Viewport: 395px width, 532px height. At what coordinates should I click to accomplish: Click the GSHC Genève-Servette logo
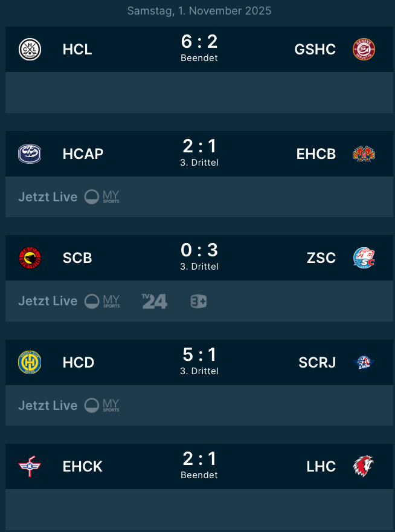364,49
